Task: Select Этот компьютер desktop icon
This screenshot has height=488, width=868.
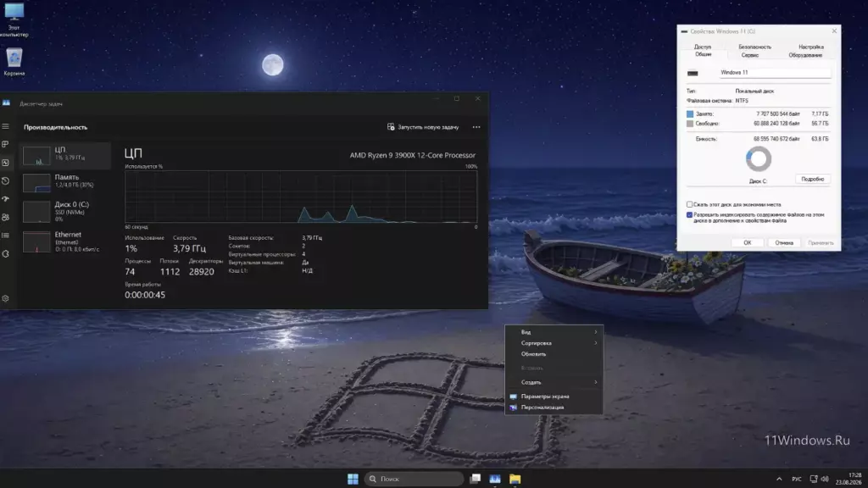Action: pyautogui.click(x=14, y=19)
